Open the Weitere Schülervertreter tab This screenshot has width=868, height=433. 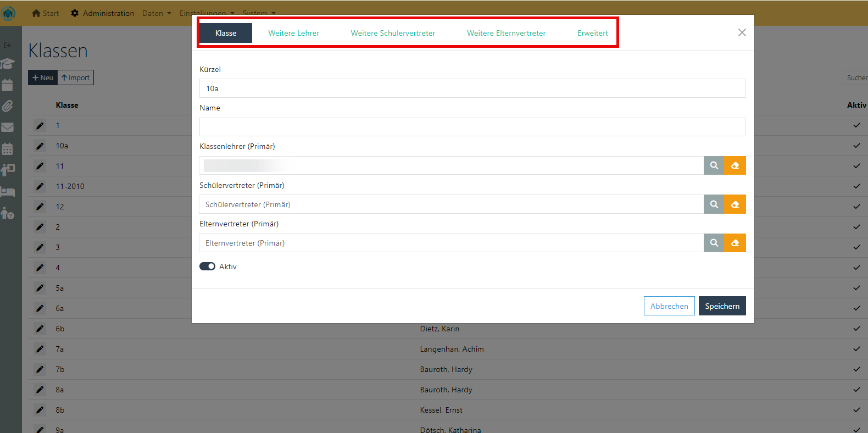click(393, 33)
